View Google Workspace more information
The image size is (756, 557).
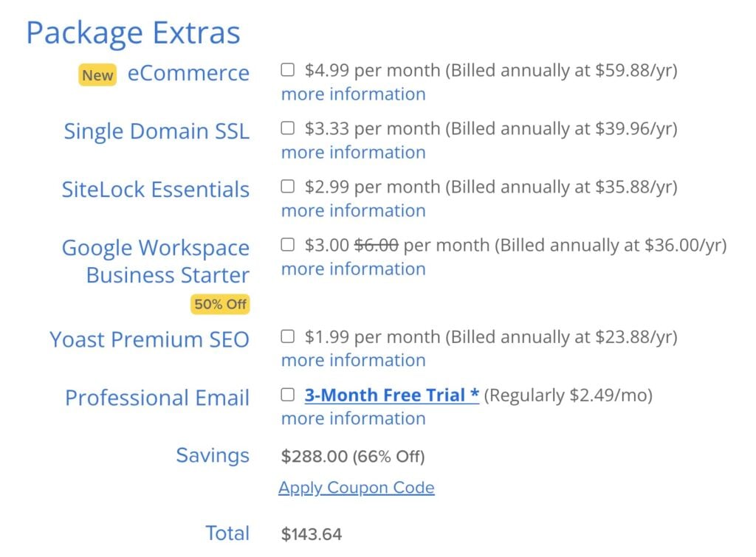(x=352, y=269)
